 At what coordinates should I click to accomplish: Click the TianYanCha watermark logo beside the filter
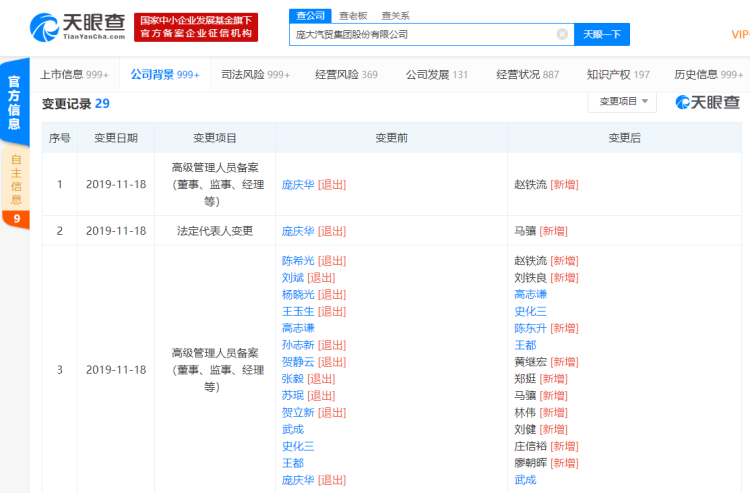tap(708, 102)
